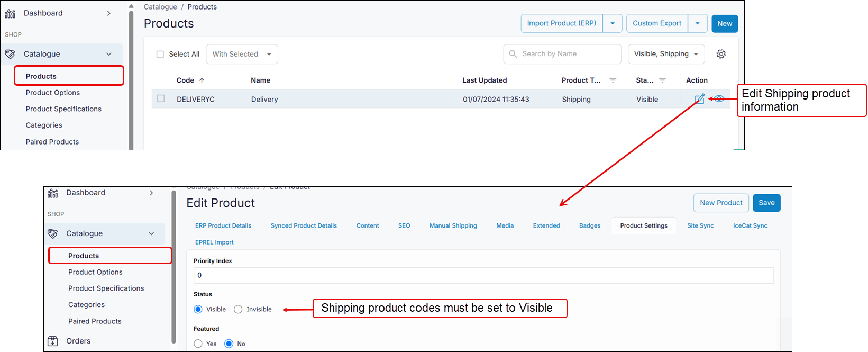Open the Import Product (ERP) dropdown arrow
The image size is (868, 352).
pyautogui.click(x=613, y=23)
